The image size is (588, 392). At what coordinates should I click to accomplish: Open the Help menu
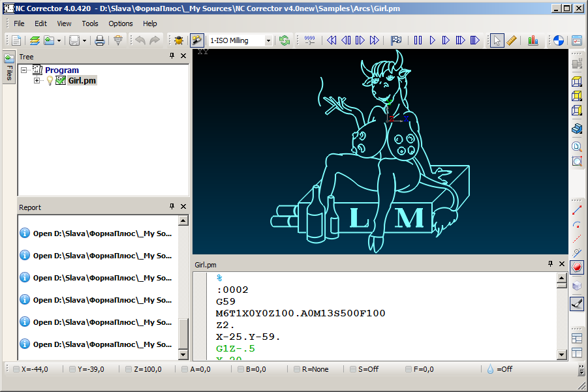[x=150, y=23]
